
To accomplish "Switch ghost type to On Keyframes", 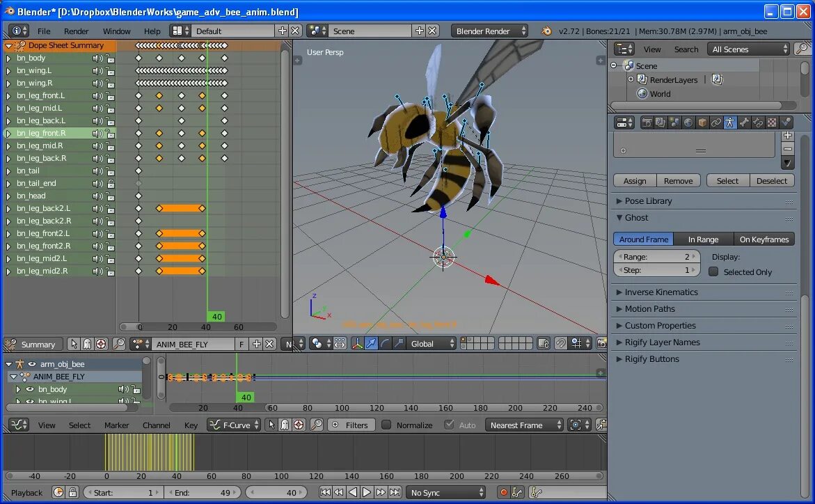I will point(764,239).
